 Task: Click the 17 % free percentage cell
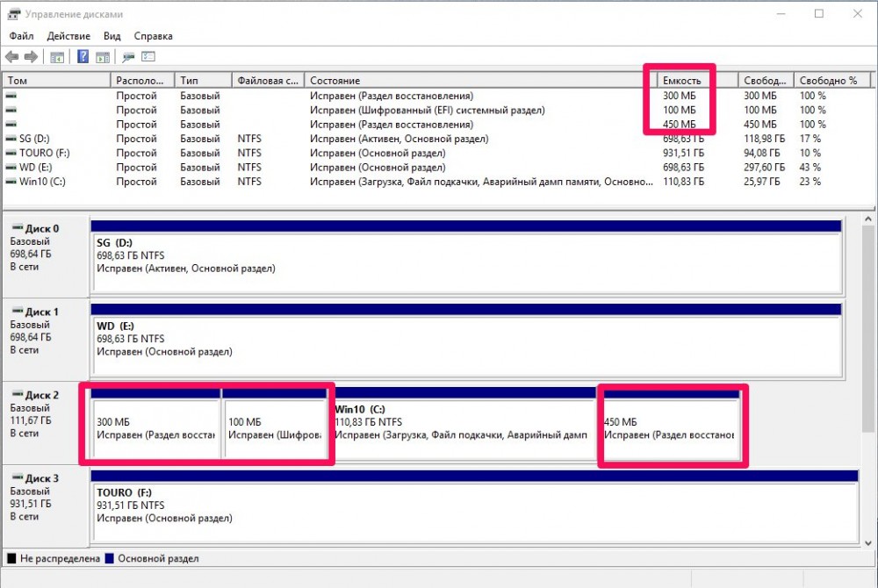tap(810, 139)
